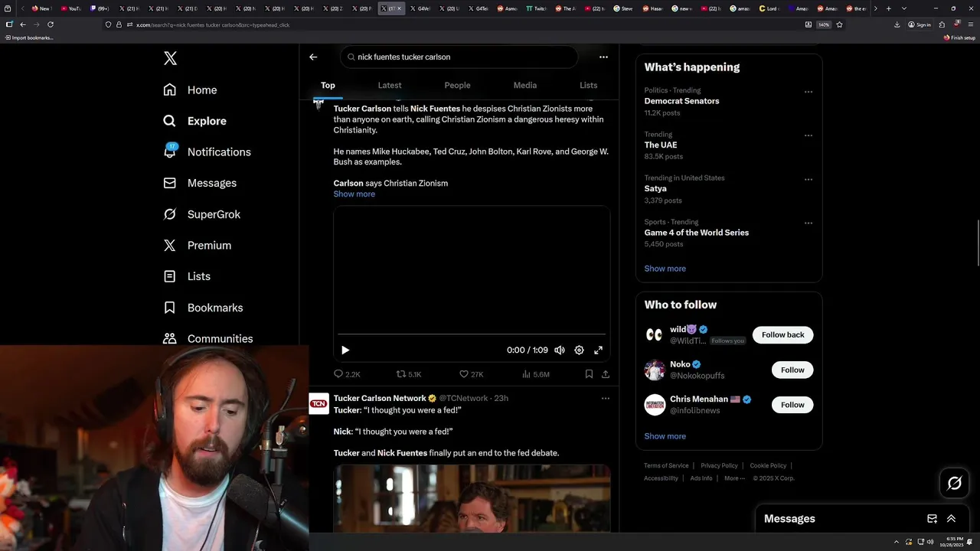Open more options for Satya trend
980x551 pixels.
pos(808,179)
